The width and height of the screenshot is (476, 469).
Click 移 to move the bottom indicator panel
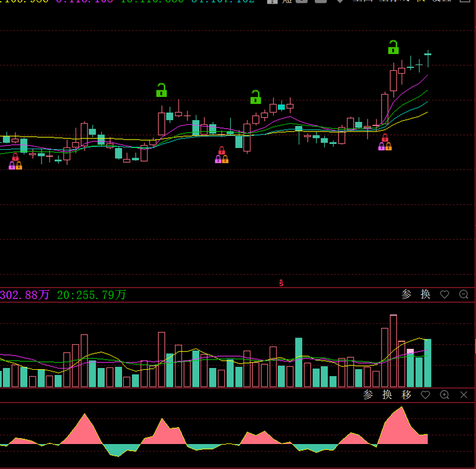(x=406, y=395)
